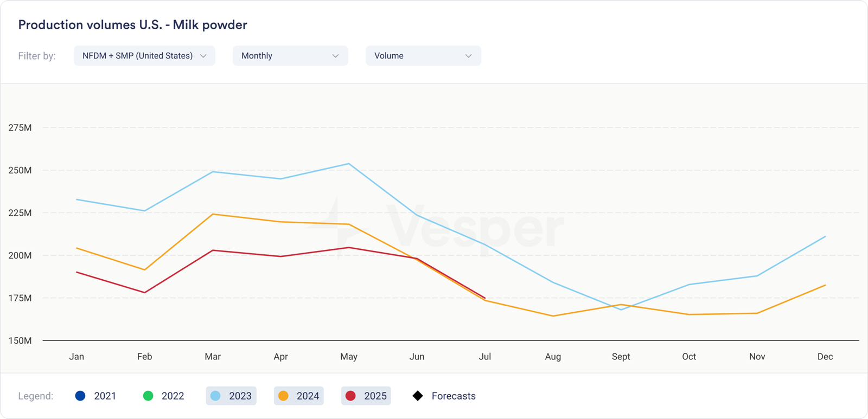Click the orange 2024 legend dot
Viewport: 868px width, 419px height.
(x=283, y=396)
